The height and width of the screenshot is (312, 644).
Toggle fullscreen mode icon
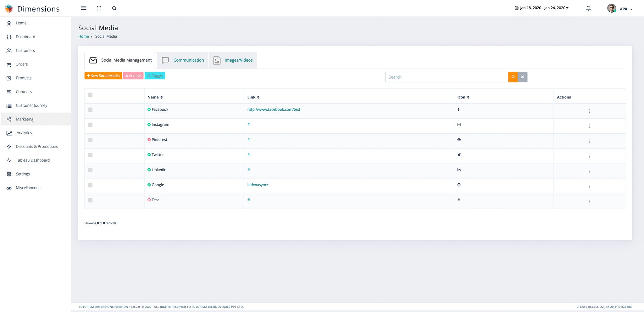[99, 8]
